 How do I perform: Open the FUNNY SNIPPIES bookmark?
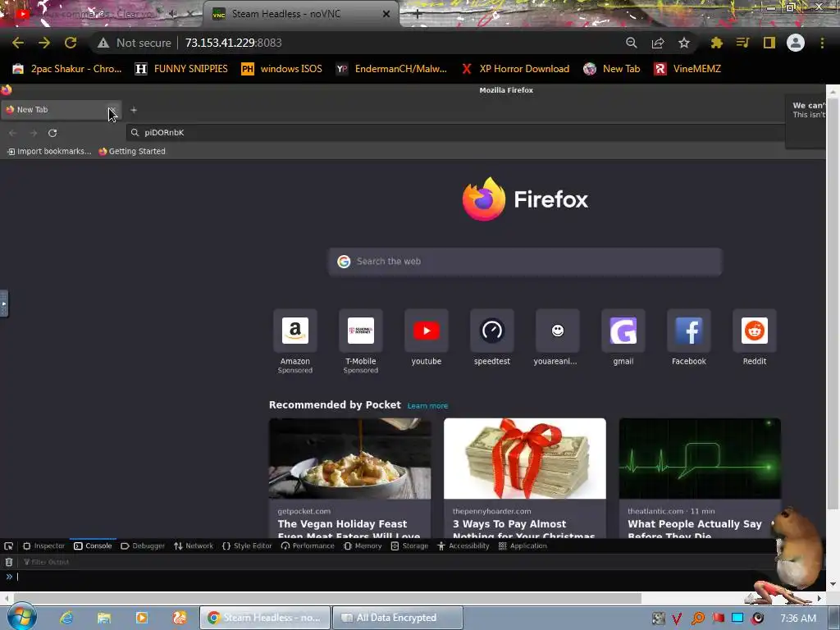point(181,69)
